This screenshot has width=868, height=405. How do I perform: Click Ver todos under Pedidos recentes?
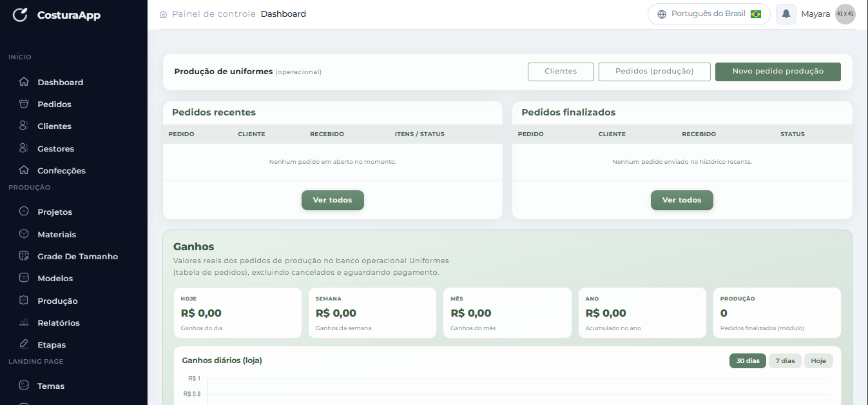click(x=333, y=201)
